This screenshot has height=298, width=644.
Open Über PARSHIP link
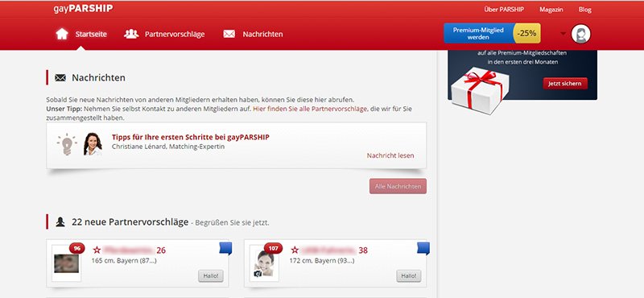(x=504, y=10)
